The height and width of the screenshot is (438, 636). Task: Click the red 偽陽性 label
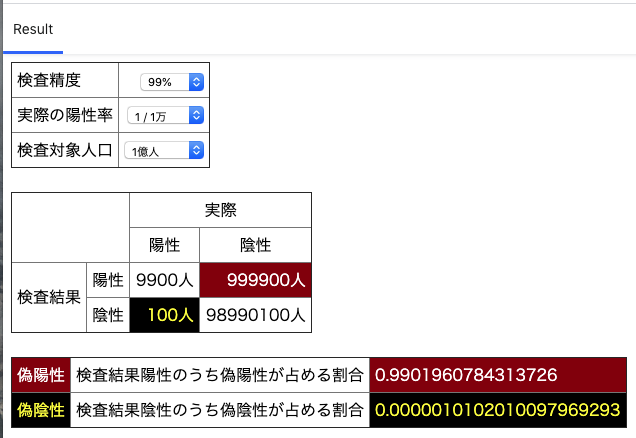pos(41,375)
